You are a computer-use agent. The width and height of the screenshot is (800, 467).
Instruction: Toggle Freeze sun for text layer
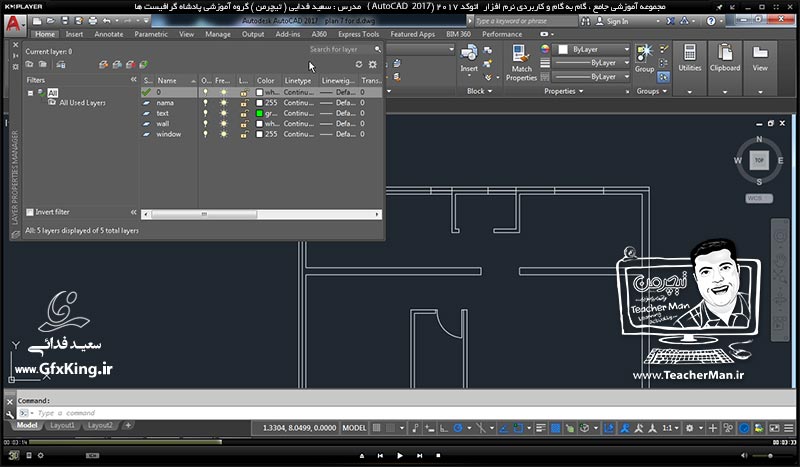(x=223, y=113)
